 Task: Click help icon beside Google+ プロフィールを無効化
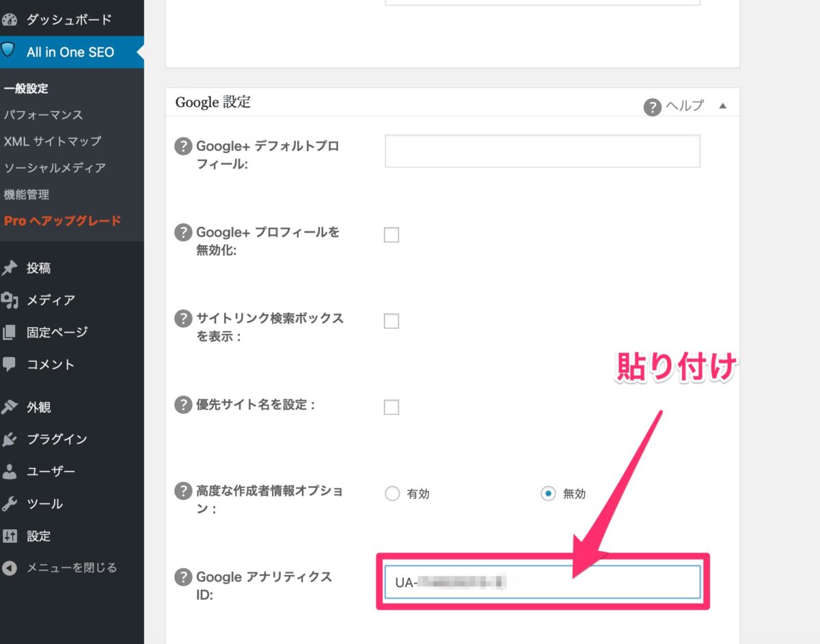click(183, 232)
